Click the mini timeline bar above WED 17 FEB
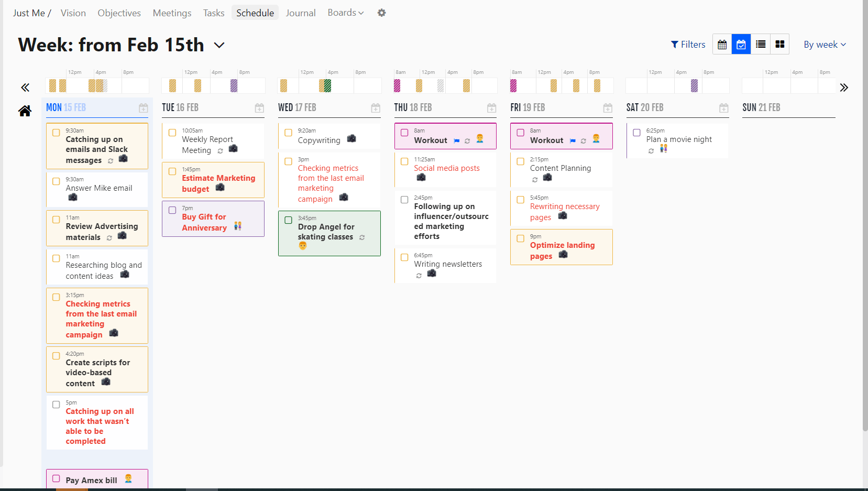The height and width of the screenshot is (491, 868). point(325,85)
